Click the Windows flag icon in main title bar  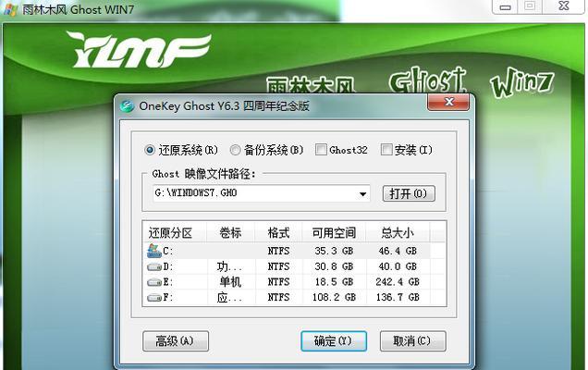(x=10, y=9)
